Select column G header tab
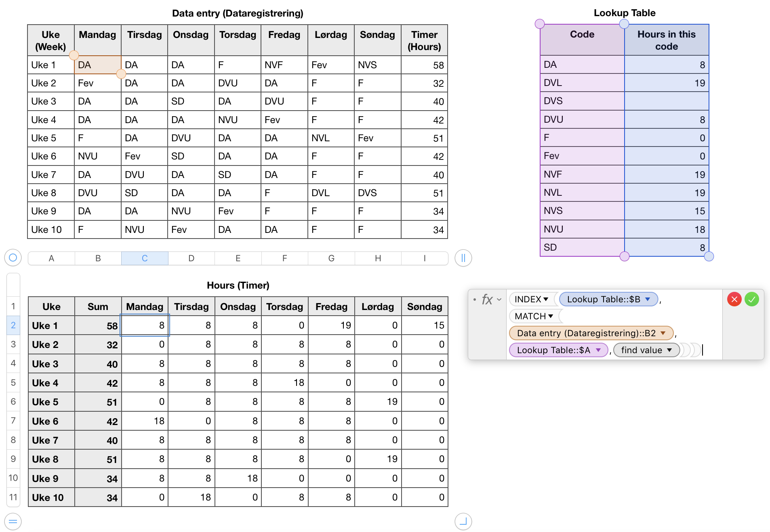 point(331,258)
